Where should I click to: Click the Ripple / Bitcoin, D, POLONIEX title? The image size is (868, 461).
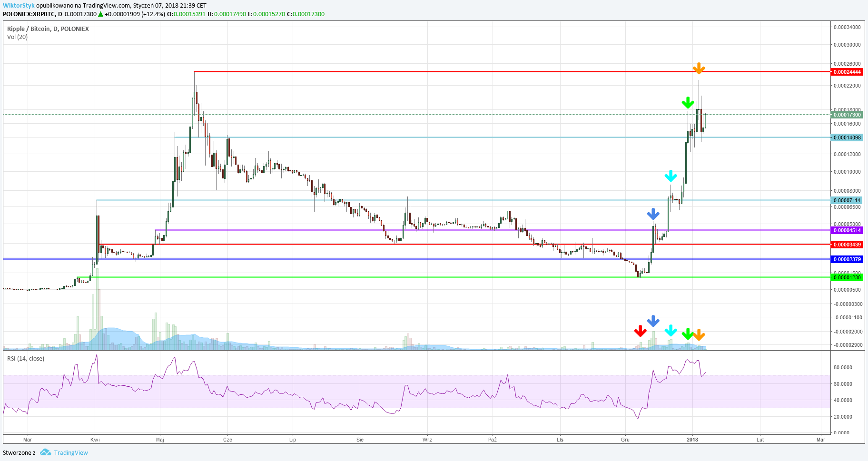48,29
